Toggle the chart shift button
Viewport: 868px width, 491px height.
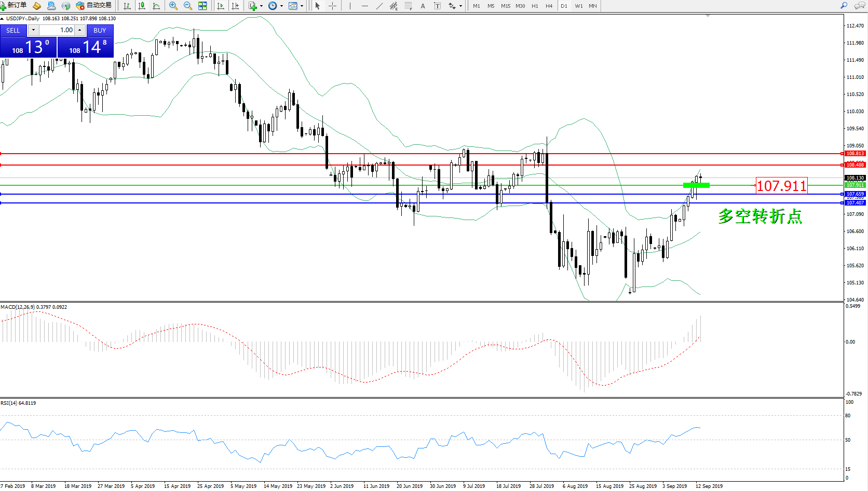click(235, 6)
